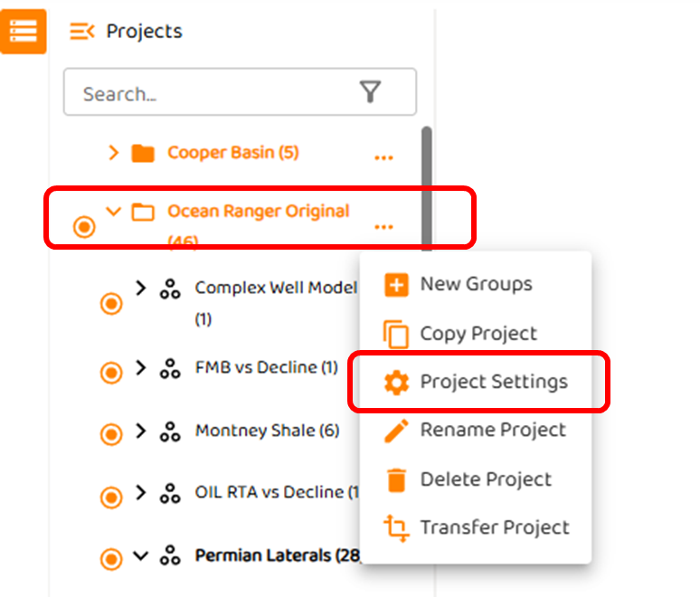Click the orange hamburger menu icon
Viewport: 700px width, 597px height.
23,30
